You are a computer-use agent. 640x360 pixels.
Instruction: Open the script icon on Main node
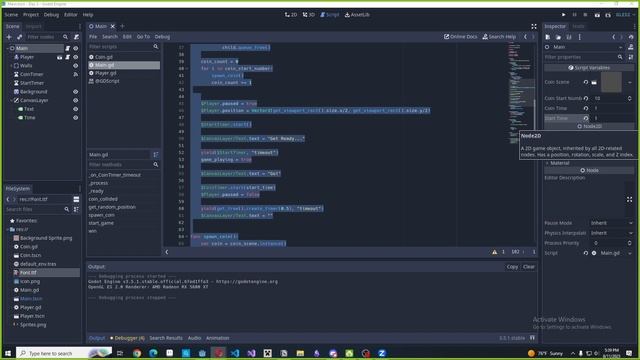[x=68, y=48]
